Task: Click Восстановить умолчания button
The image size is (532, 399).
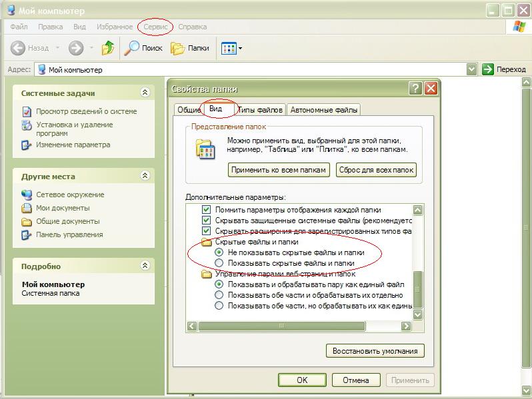Action: click(x=375, y=351)
